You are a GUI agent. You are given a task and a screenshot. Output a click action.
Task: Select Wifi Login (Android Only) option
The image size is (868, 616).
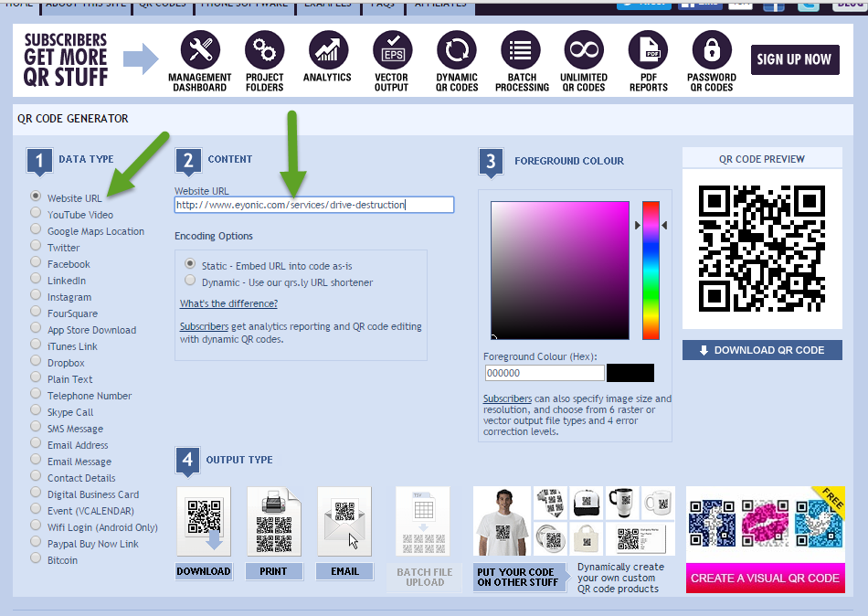[36, 526]
